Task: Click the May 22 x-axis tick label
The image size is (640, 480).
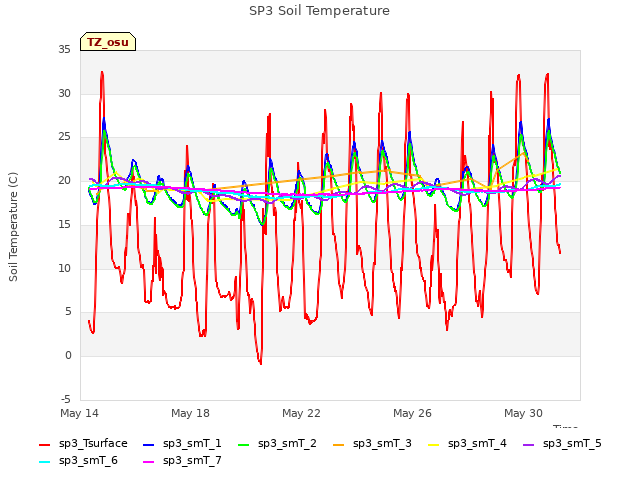Action: pyautogui.click(x=301, y=413)
